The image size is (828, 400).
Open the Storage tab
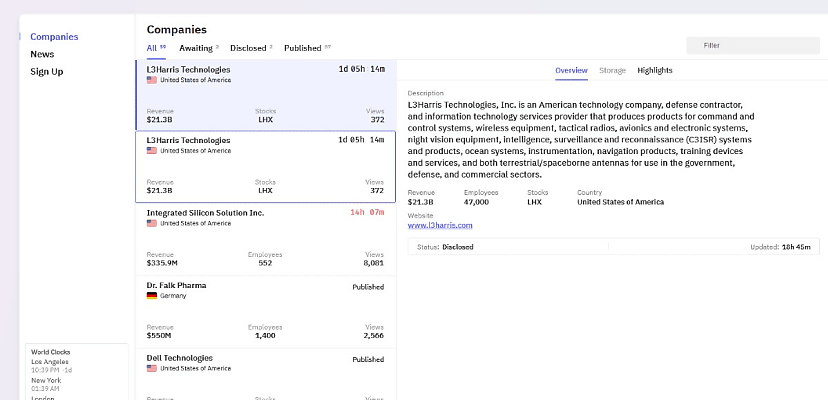[612, 70]
